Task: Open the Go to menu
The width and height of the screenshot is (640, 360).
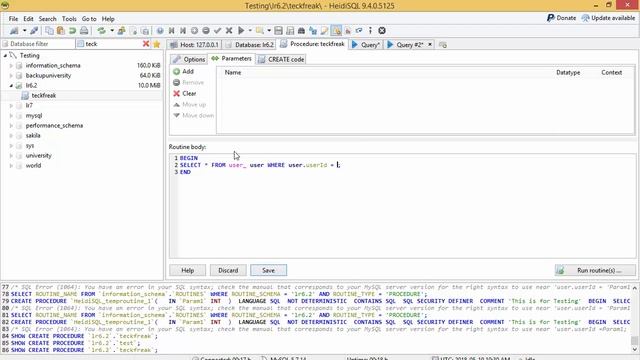Action: (x=89, y=19)
